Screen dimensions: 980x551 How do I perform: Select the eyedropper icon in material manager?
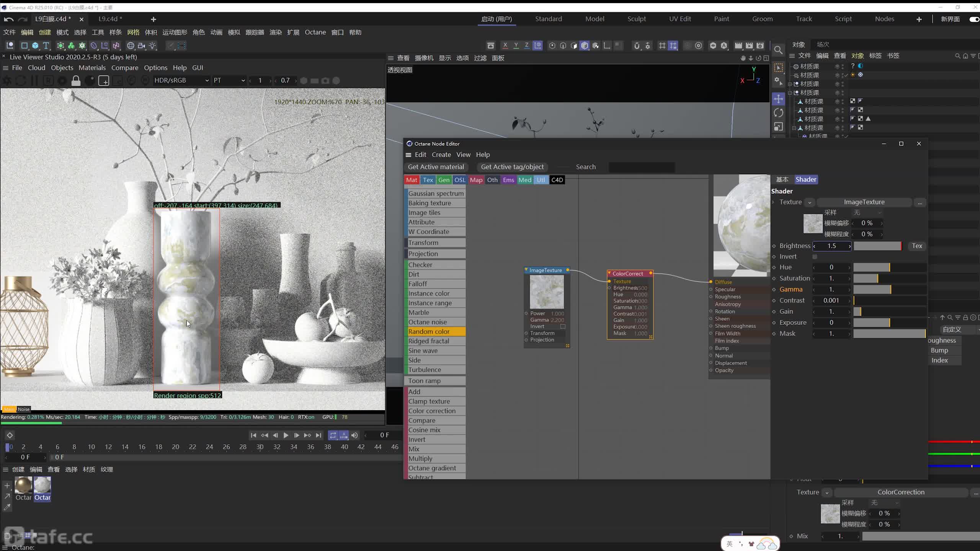click(7, 507)
